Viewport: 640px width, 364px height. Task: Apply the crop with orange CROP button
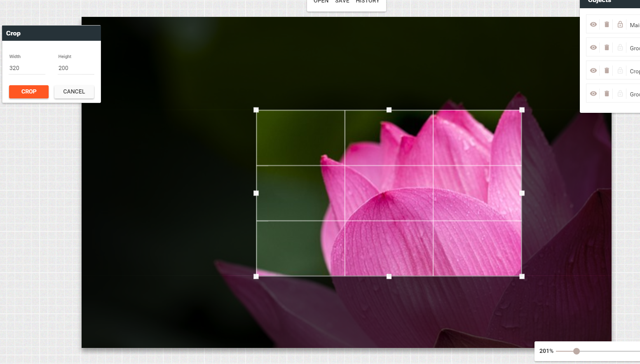pos(29,92)
